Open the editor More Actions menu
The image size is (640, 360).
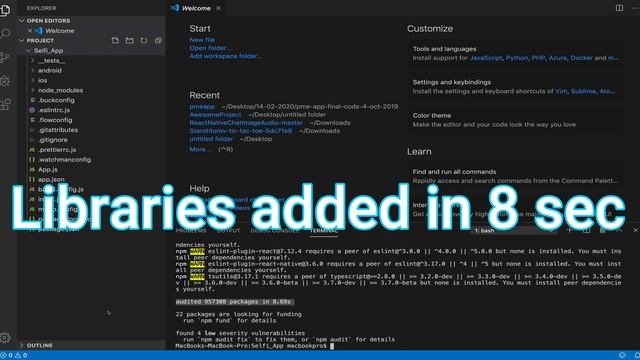point(636,8)
